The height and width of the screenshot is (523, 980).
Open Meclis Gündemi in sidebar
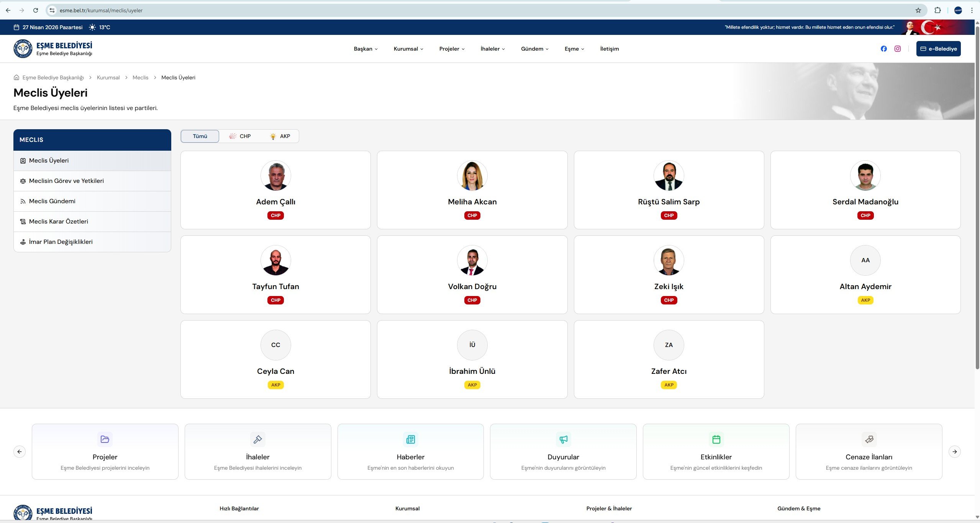[x=52, y=201]
